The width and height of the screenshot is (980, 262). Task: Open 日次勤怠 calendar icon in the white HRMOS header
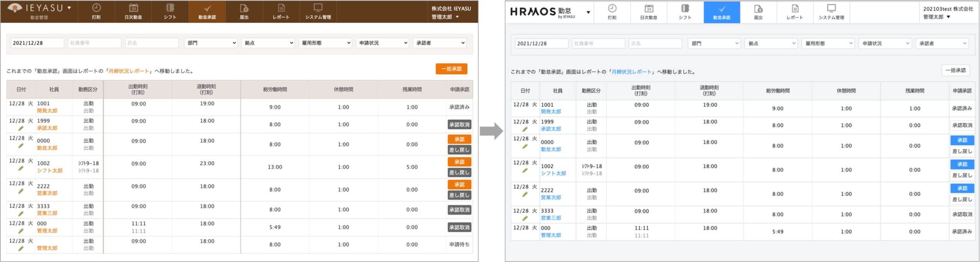tap(648, 8)
